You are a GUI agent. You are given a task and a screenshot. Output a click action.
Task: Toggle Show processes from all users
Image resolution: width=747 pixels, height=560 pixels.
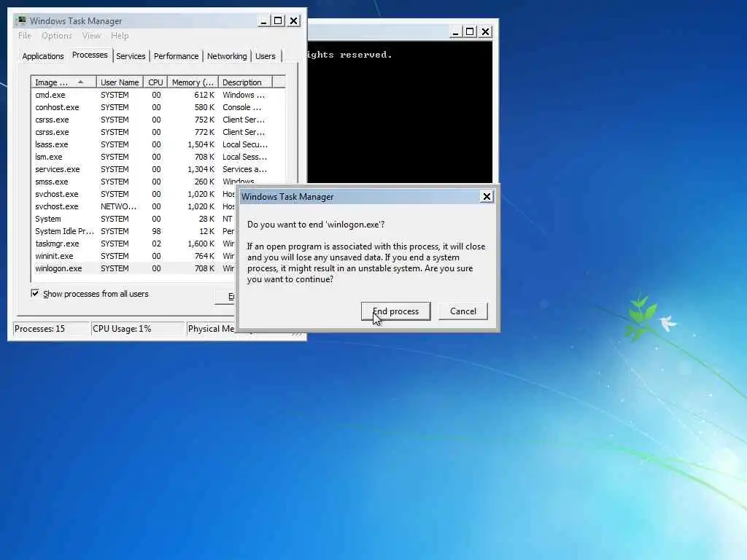[35, 293]
